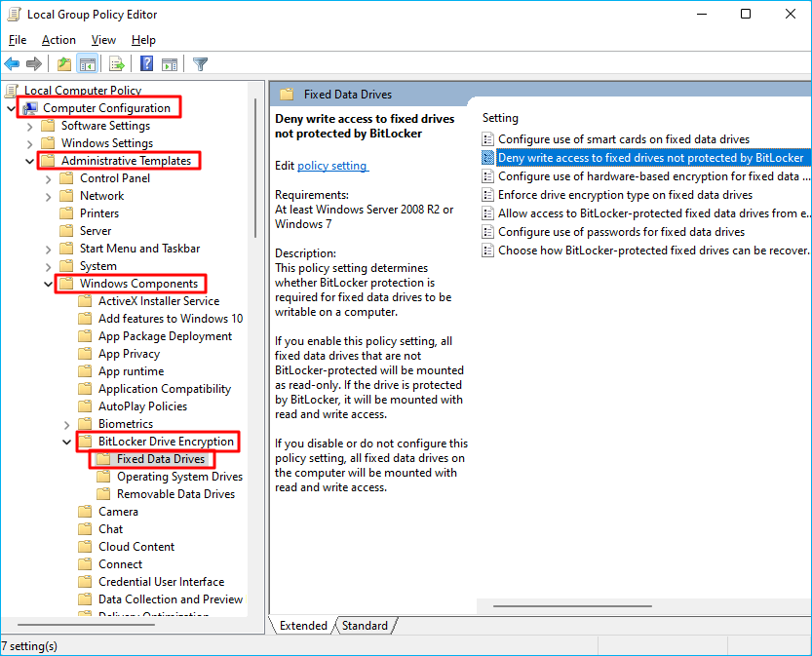
Task: Select 'Configure use of passwords for fixed data drives'
Action: coord(621,232)
